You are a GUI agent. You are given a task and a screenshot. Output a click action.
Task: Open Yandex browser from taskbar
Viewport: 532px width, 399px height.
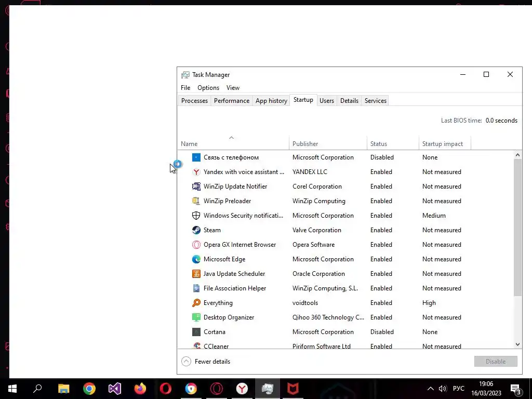[242, 389]
